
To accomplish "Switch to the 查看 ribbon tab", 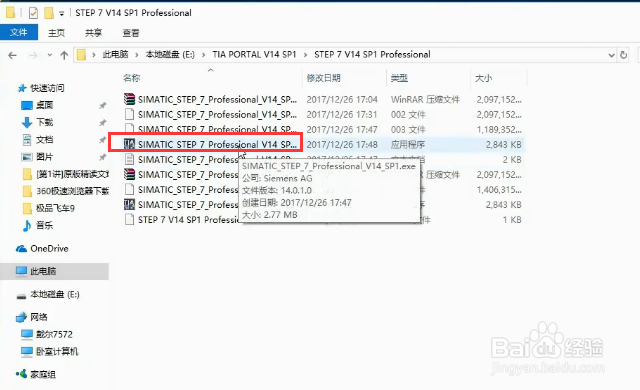I will click(131, 33).
